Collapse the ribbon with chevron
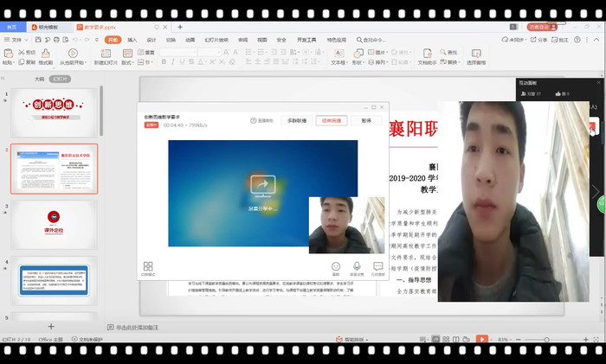606x364 pixels. (x=598, y=40)
